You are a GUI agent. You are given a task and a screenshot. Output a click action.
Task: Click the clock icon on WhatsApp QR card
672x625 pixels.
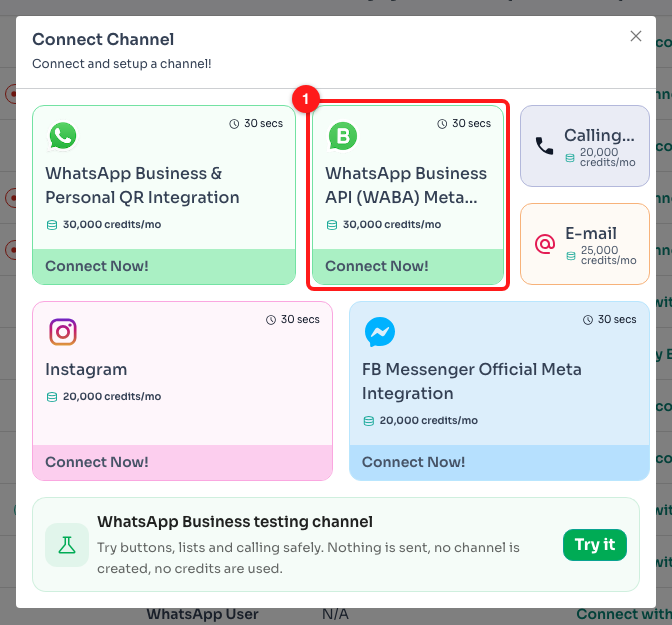[234, 124]
